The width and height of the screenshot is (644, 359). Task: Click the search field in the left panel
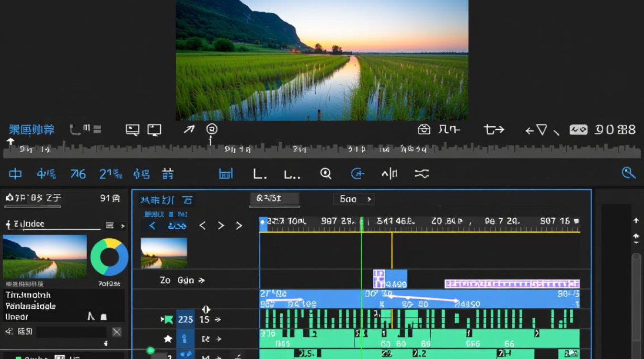point(71,332)
